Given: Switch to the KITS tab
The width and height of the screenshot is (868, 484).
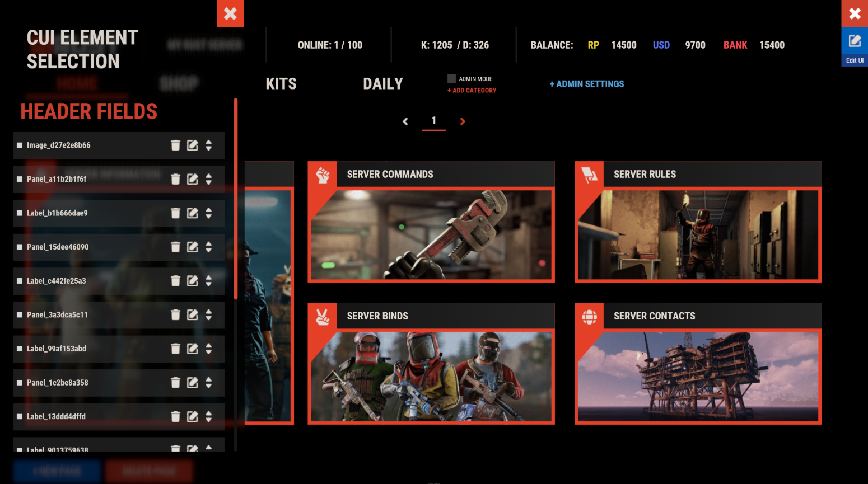Looking at the screenshot, I should click(281, 84).
